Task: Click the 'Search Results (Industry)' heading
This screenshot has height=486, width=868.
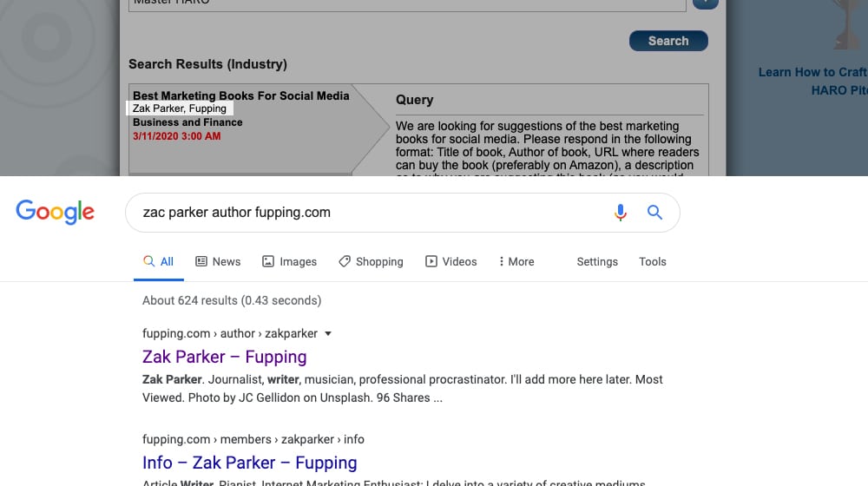Action: click(207, 64)
